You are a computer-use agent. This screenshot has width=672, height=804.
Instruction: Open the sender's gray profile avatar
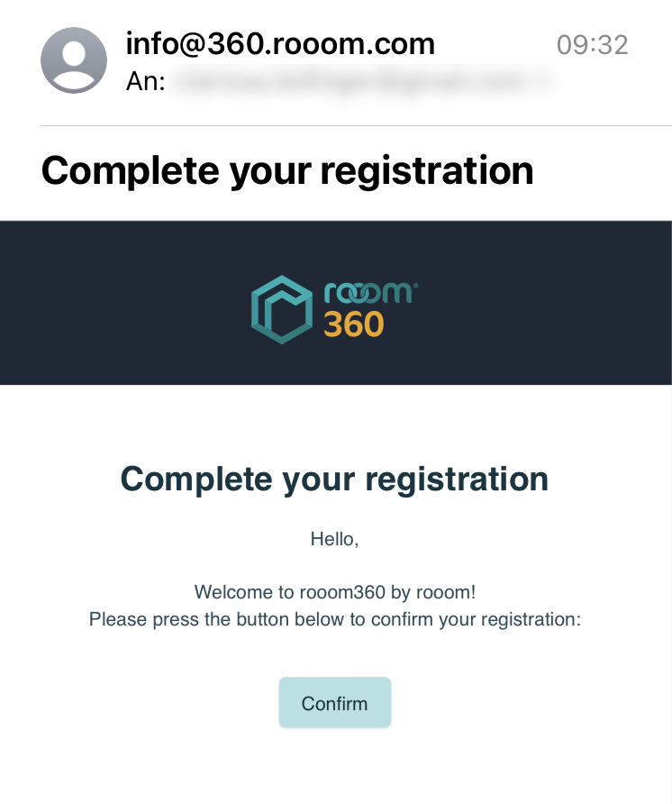pyautogui.click(x=74, y=60)
